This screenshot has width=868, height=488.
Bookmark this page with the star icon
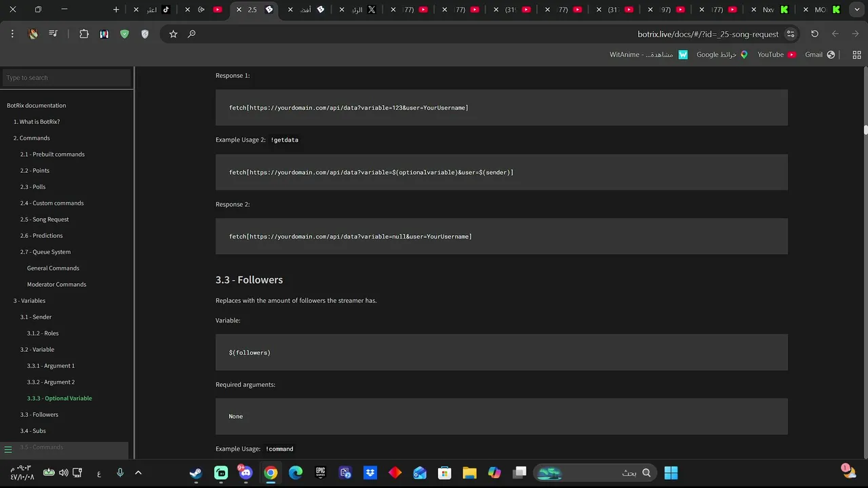173,34
